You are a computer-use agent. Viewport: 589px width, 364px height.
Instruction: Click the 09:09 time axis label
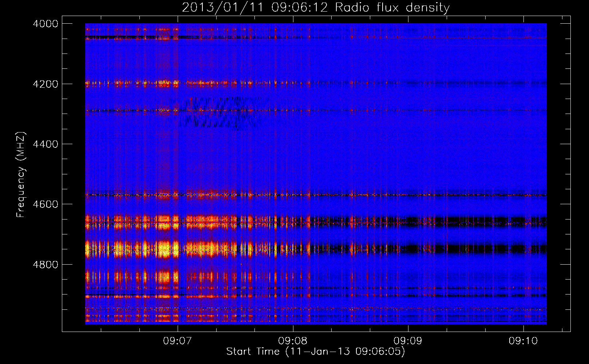408,341
